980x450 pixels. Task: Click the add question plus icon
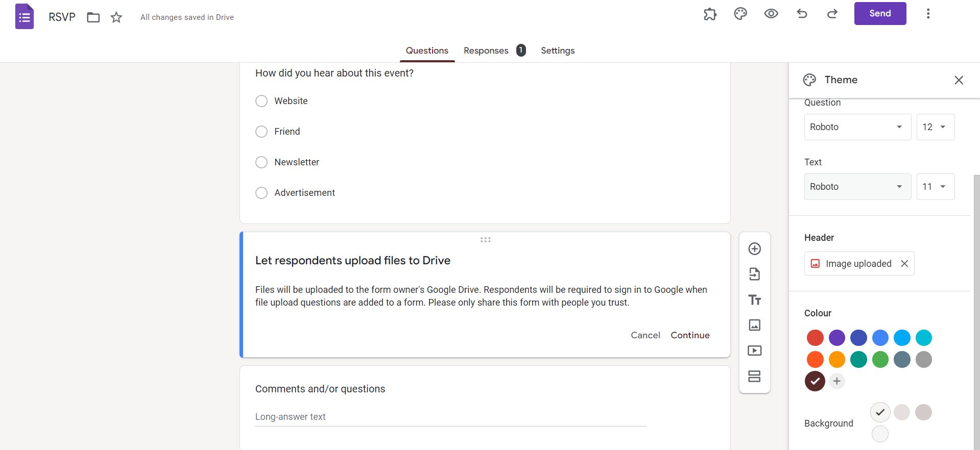[754, 249]
